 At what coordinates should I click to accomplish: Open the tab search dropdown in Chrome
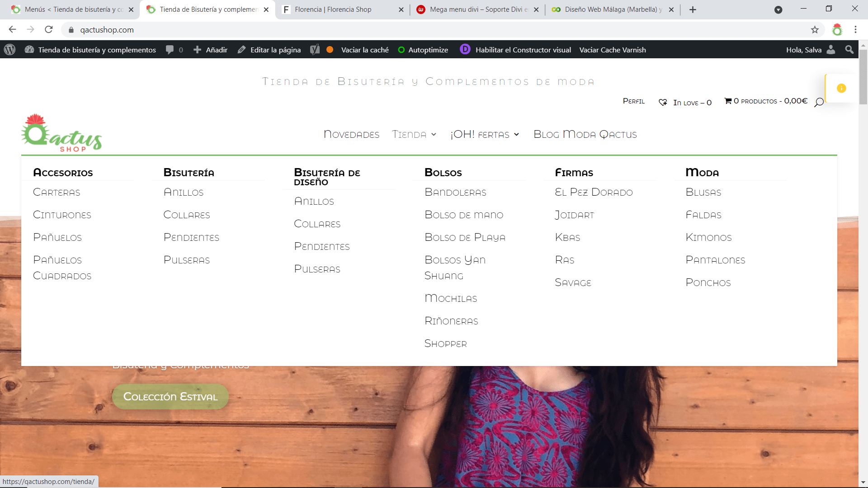click(x=778, y=9)
